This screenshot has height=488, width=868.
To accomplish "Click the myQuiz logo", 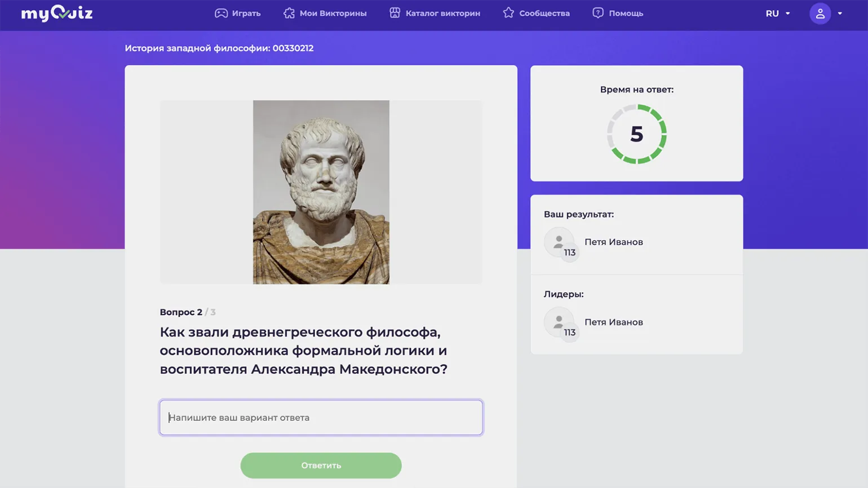I will click(x=56, y=13).
